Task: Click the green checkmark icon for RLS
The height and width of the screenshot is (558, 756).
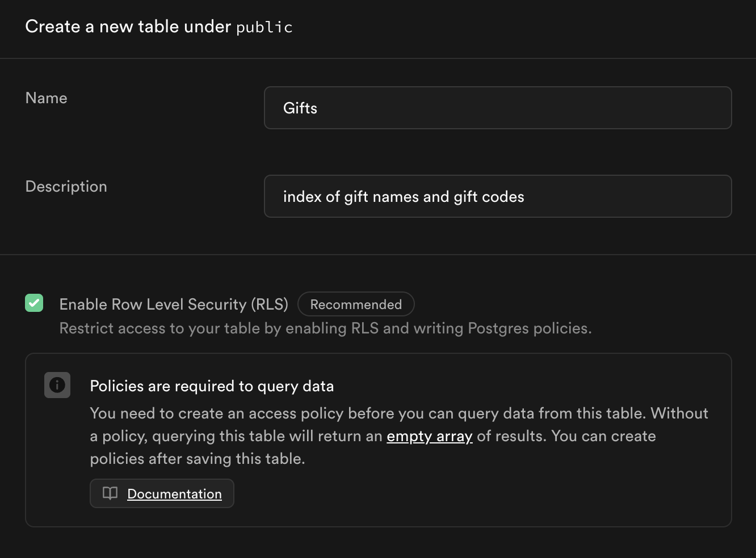Action: [x=34, y=303]
